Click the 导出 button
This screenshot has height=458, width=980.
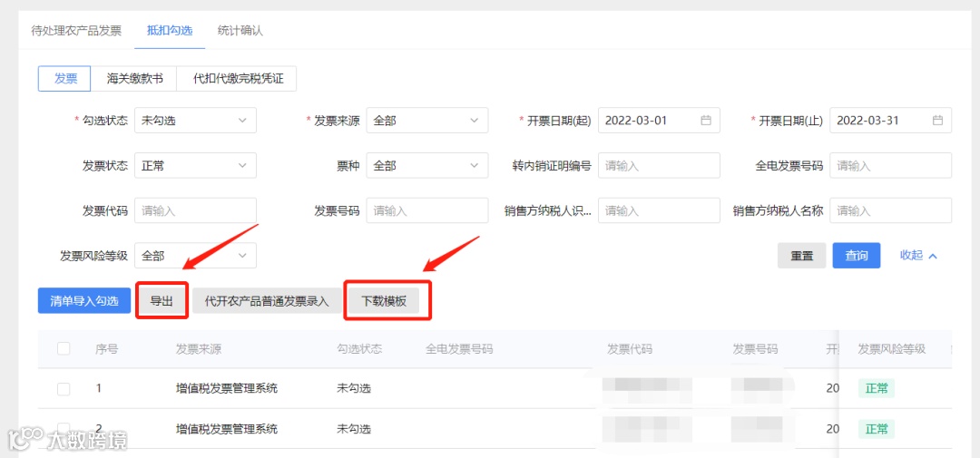pyautogui.click(x=162, y=300)
